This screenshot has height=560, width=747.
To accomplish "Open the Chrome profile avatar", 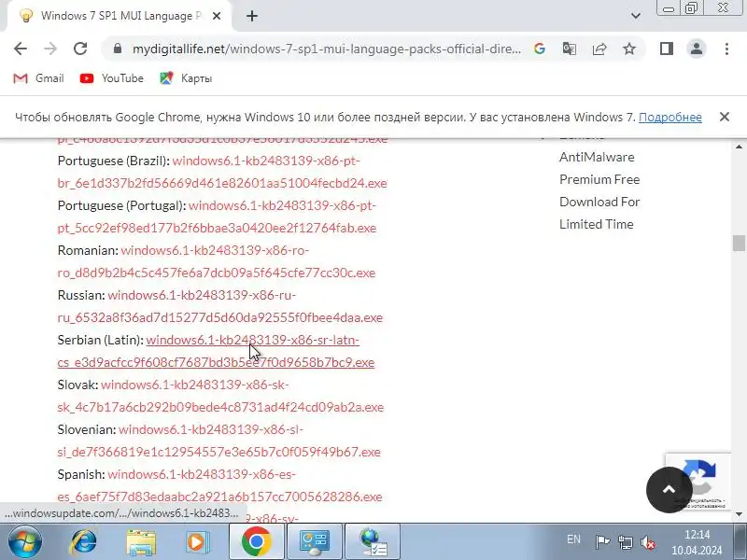I will point(697,49).
